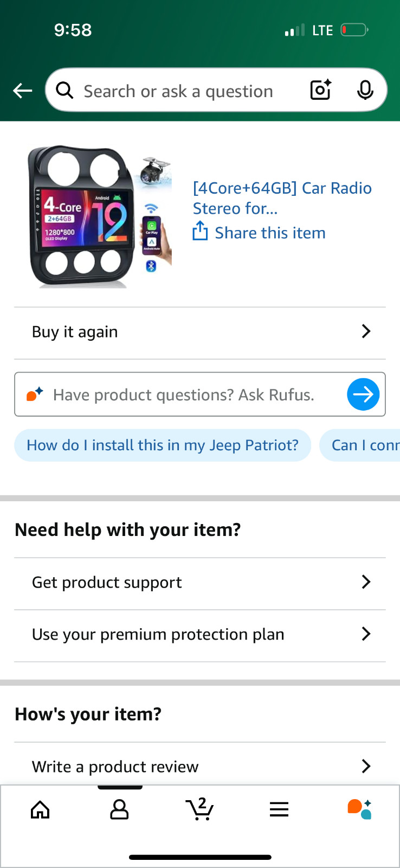Tap the microphone voice search icon

pos(365,90)
